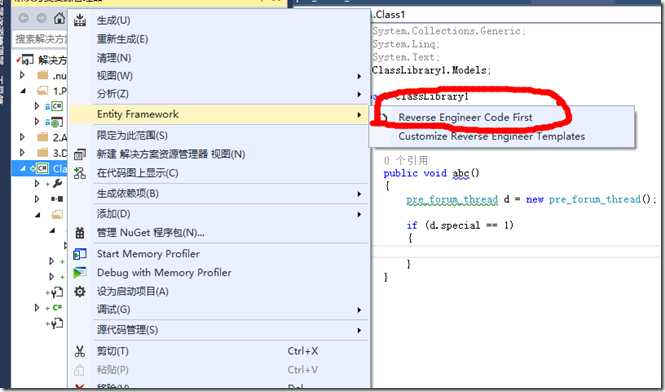Select 生成(U) from context menu
665x392 pixels.
[218, 20]
